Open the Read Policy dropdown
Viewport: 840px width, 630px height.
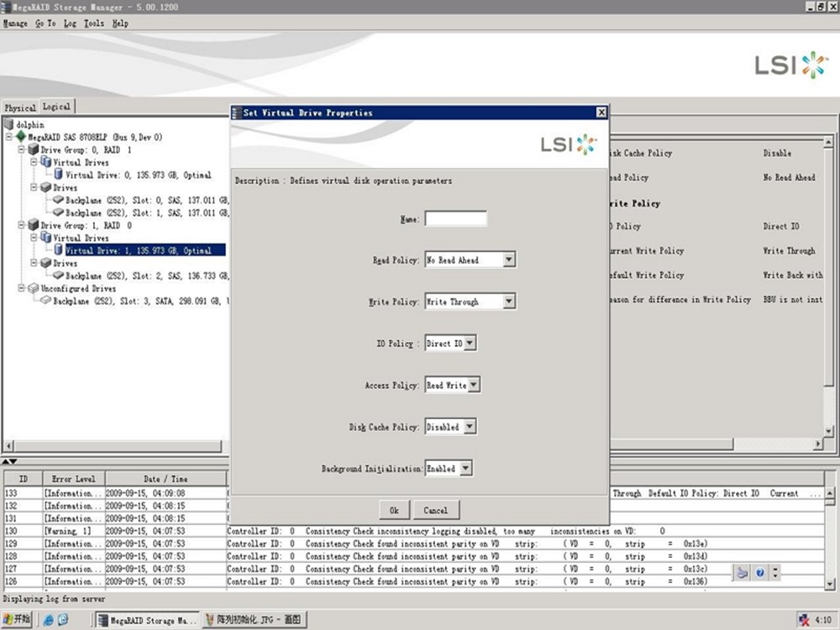pyautogui.click(x=508, y=260)
